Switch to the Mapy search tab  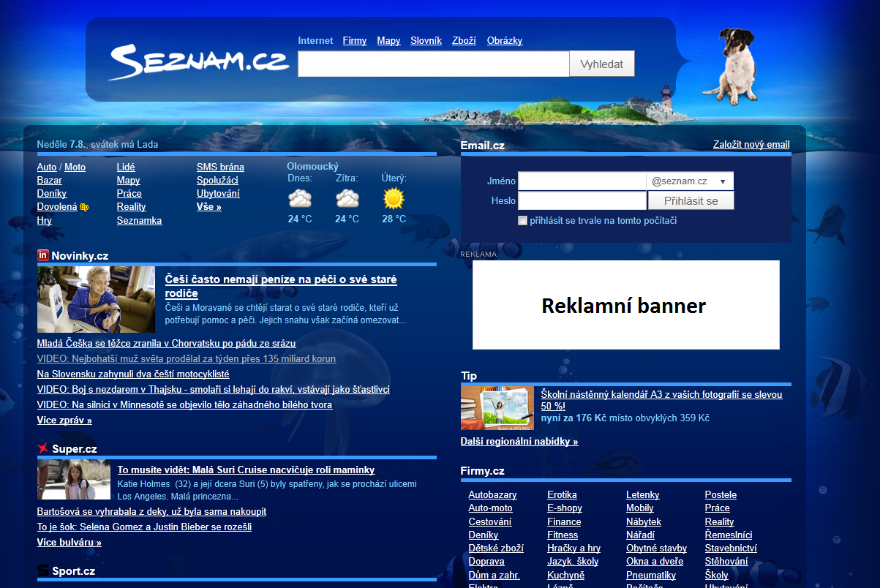click(388, 41)
